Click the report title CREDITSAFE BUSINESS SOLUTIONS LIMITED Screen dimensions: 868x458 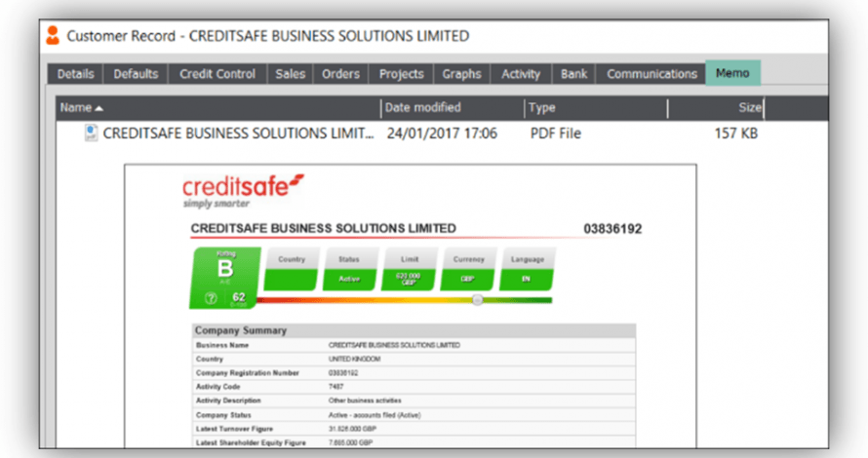[x=323, y=228]
